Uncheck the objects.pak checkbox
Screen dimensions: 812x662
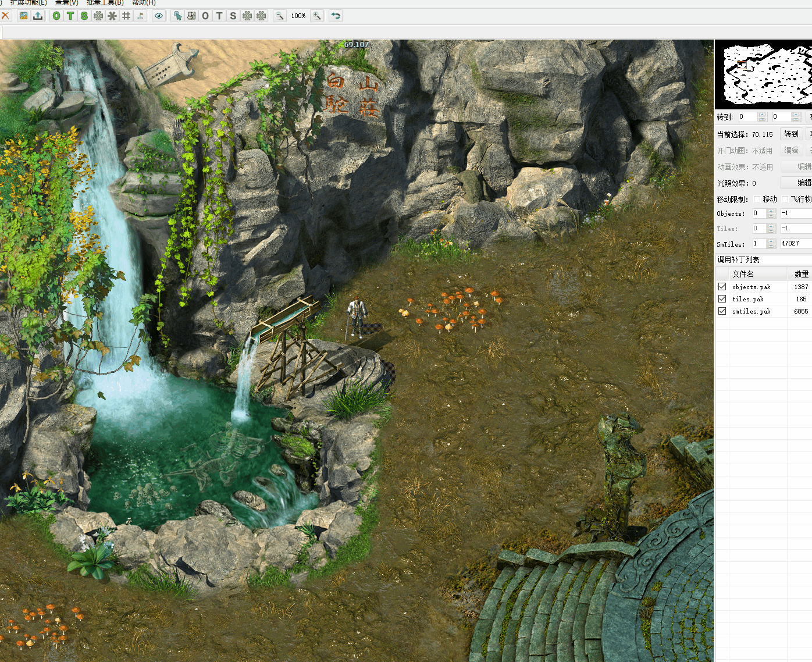(722, 287)
